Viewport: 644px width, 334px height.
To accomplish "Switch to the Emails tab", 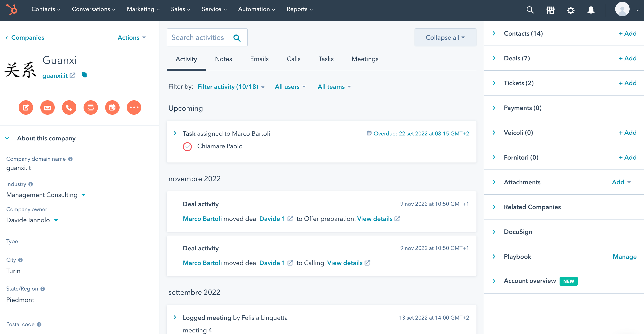I will [x=259, y=59].
